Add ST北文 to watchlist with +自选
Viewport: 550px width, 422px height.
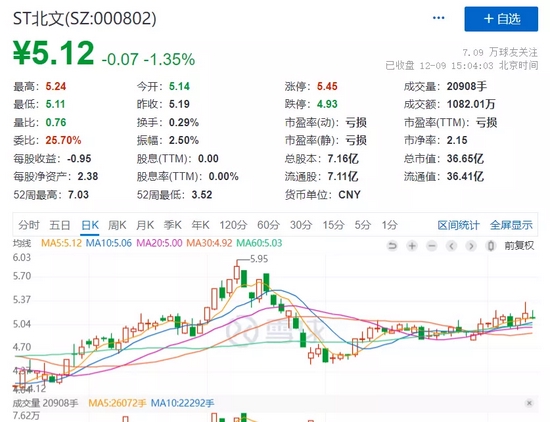(x=501, y=19)
